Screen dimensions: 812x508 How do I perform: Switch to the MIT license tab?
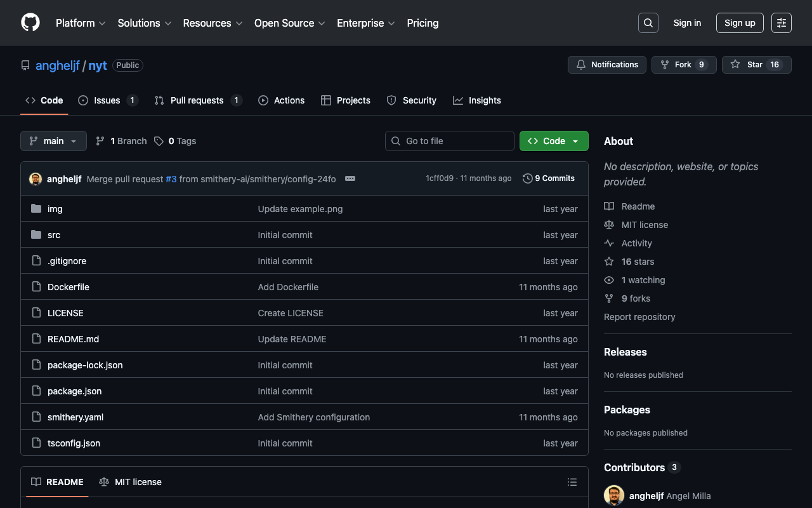(131, 482)
